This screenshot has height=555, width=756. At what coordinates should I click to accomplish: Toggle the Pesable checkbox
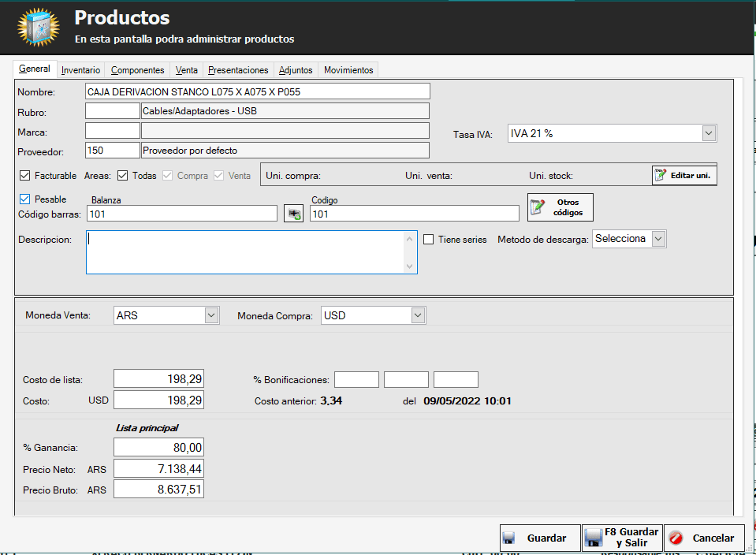pyautogui.click(x=24, y=199)
